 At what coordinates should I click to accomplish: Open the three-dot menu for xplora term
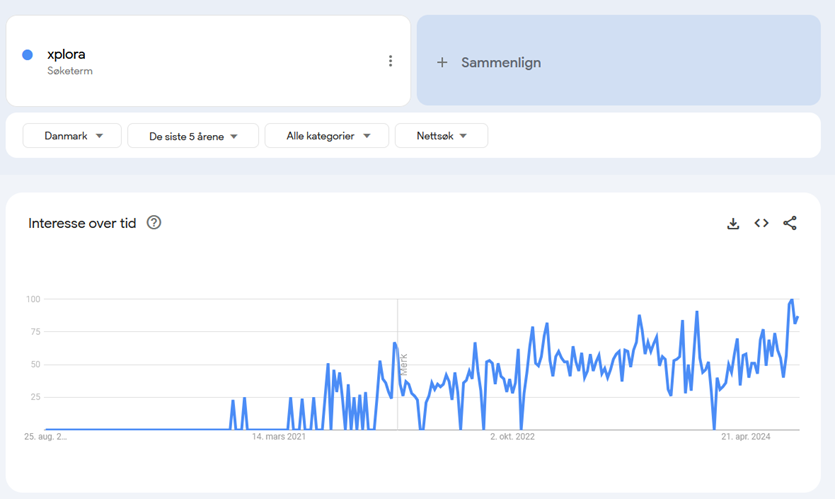coord(390,61)
